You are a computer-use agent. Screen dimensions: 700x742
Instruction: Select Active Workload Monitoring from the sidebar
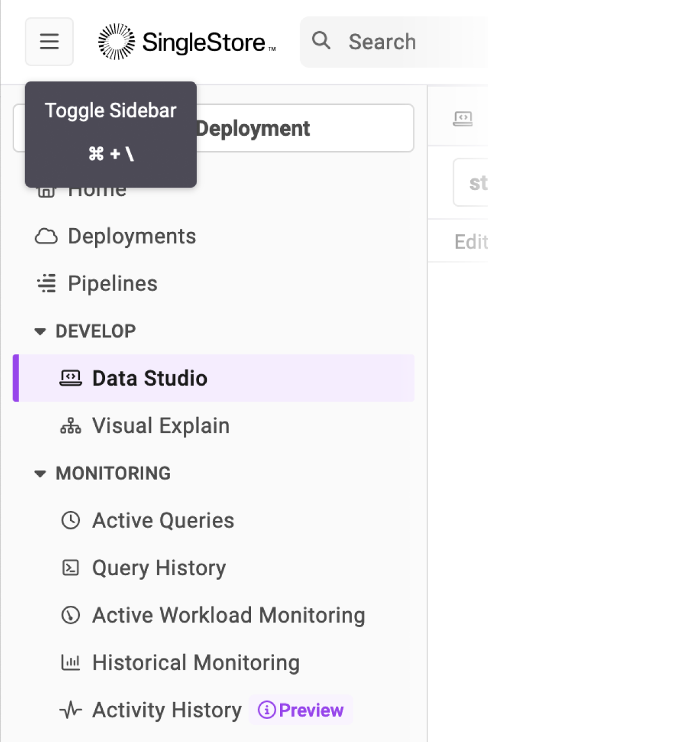(x=228, y=615)
